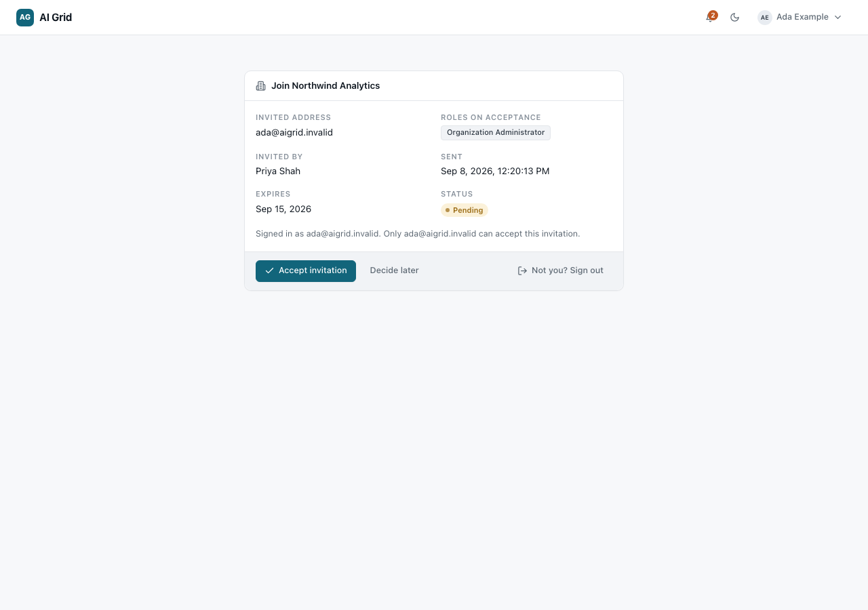The image size is (868, 610).
Task: Click inviter name Priya Shah
Action: 278,171
